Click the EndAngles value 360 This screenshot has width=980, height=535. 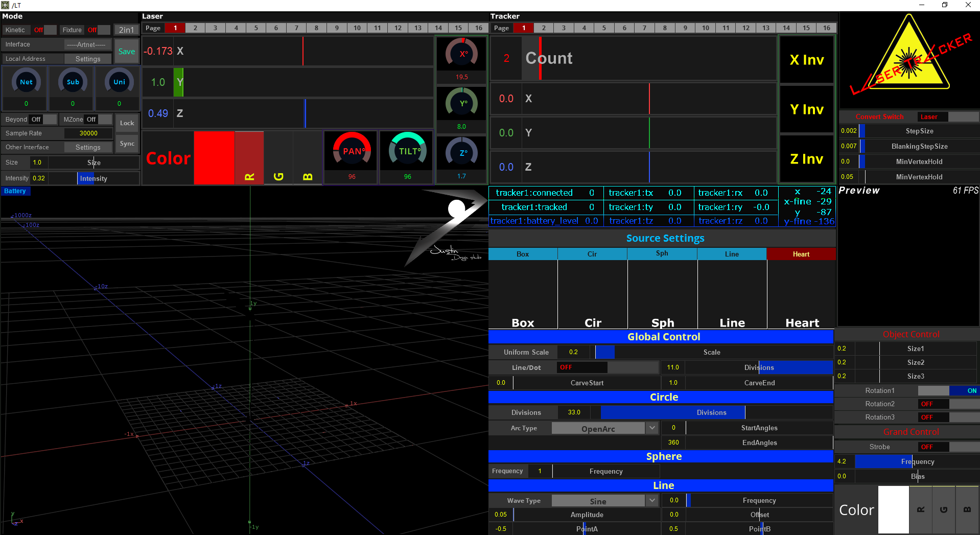[x=673, y=443]
